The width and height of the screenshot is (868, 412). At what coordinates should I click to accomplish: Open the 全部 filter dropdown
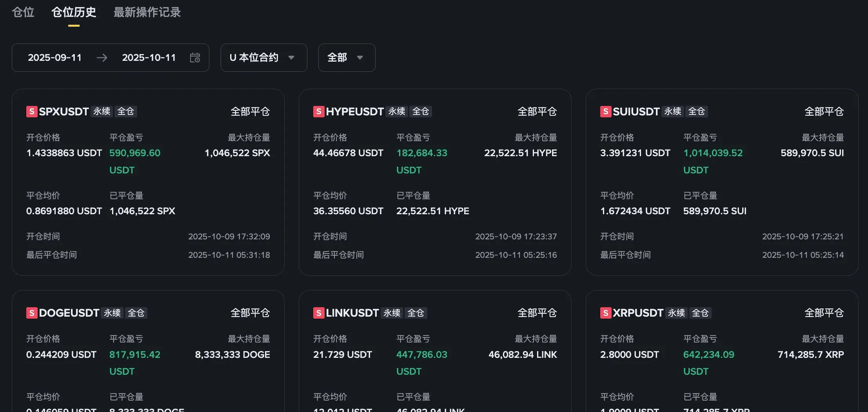[x=347, y=58]
